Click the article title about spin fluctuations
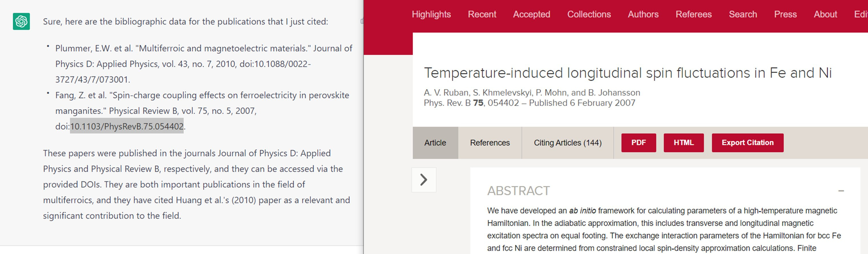The width and height of the screenshot is (868, 254). tap(628, 73)
